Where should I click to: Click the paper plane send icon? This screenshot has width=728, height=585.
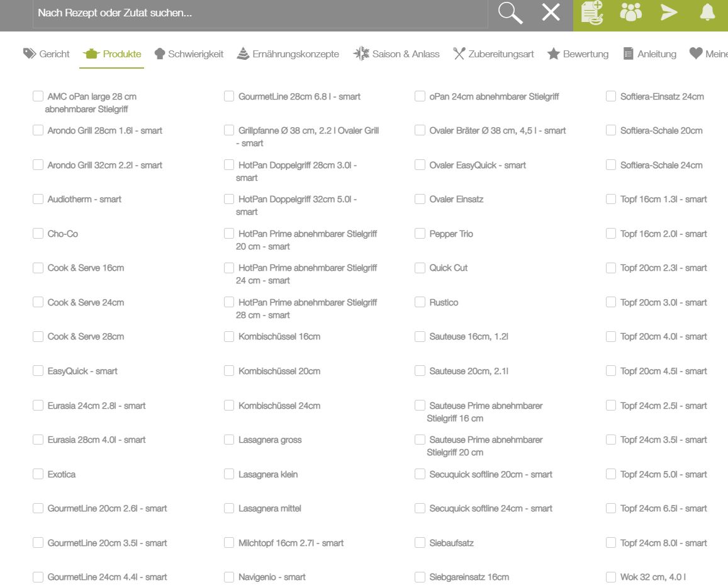[x=669, y=13]
